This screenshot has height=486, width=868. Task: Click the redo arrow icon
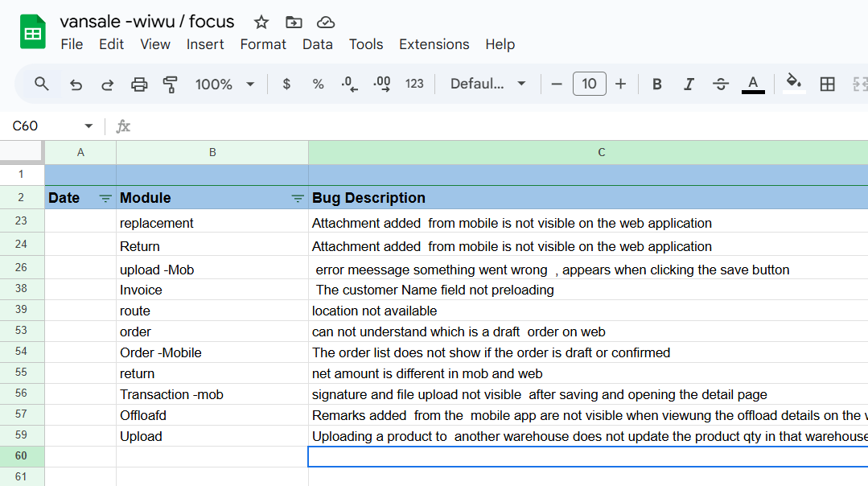coord(107,84)
